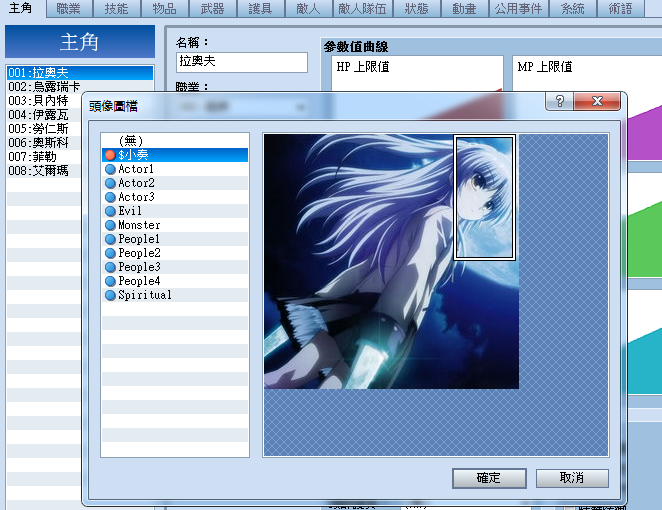Select People4 file name

pyautogui.click(x=139, y=281)
